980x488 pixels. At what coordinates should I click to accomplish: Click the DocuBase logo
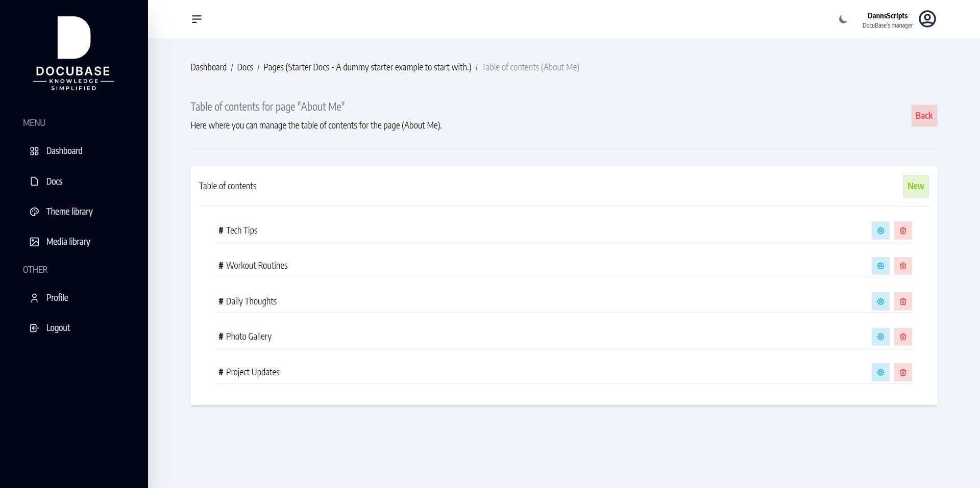[73, 54]
